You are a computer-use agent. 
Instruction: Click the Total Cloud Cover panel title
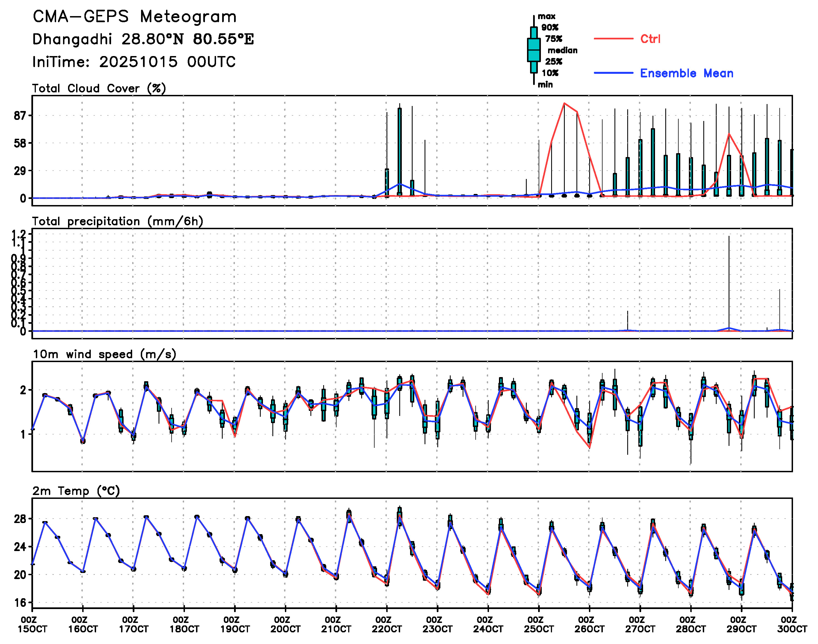[x=99, y=89]
